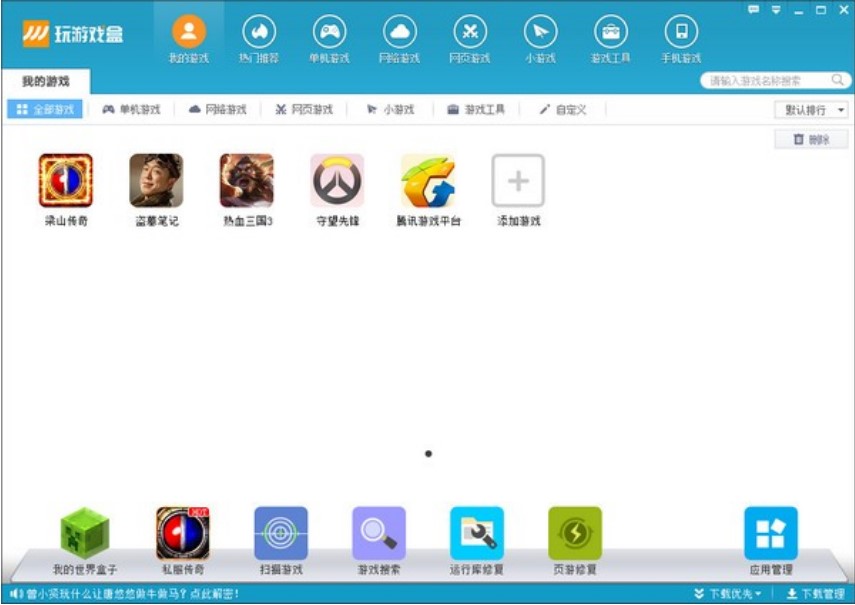Click the 玩游戏盒 logo
Screen dimensions: 855x605
(x=73, y=34)
